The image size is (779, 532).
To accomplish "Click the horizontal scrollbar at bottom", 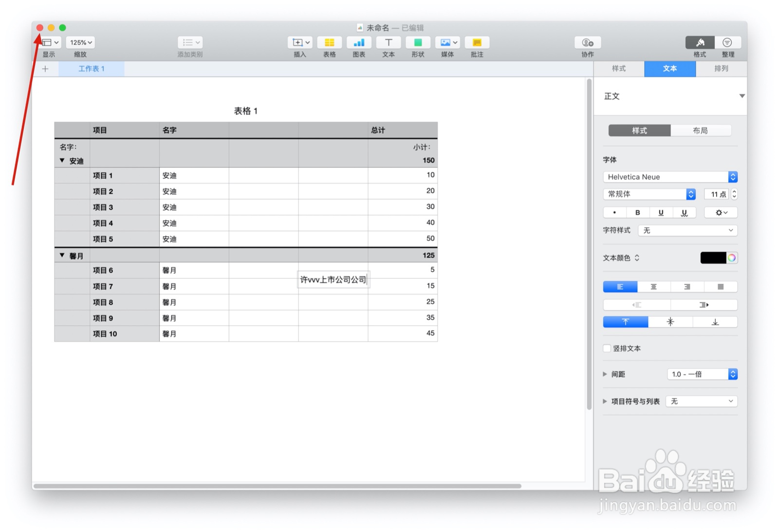I will tap(277, 486).
